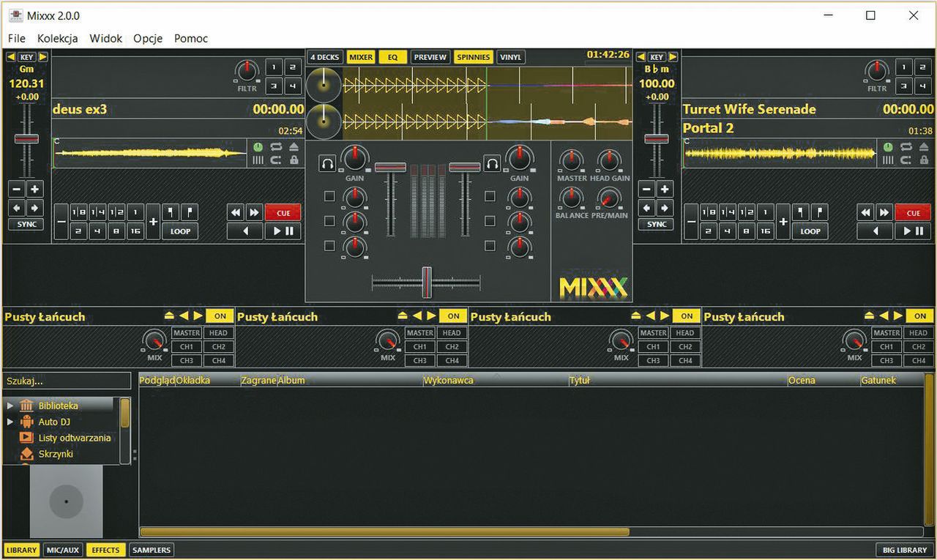Toggle keylock on Turret Wife Serenade deck

pyautogui.click(x=923, y=160)
